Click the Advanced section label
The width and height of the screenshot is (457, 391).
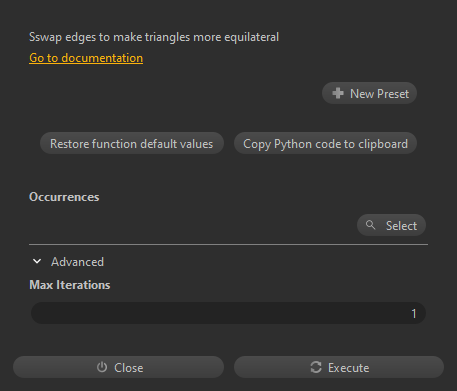tap(77, 262)
